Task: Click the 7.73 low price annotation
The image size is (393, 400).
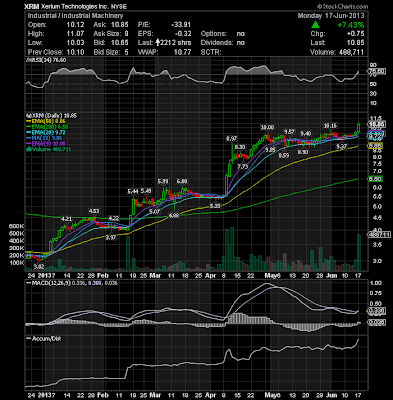Action: click(x=242, y=167)
